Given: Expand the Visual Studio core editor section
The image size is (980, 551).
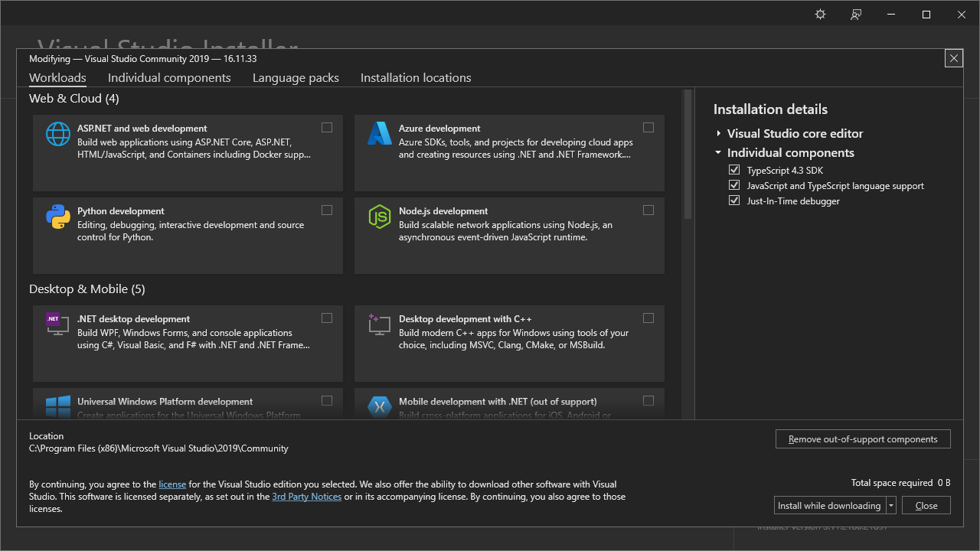Looking at the screenshot, I should pos(719,134).
